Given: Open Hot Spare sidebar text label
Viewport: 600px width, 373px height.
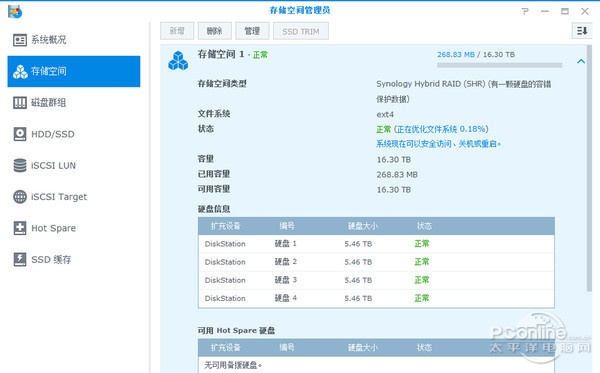Looking at the screenshot, I should click(54, 228).
